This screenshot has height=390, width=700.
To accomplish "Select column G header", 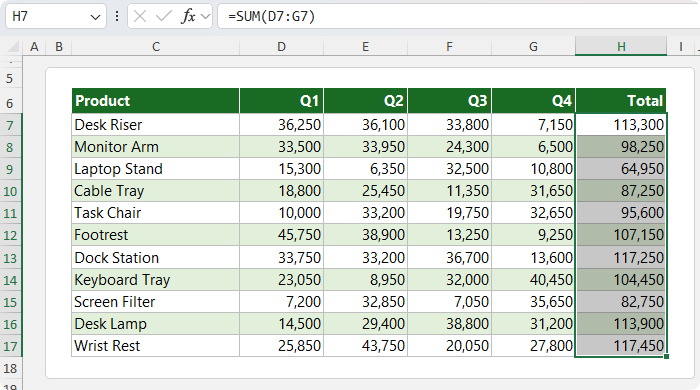I will 533,46.
